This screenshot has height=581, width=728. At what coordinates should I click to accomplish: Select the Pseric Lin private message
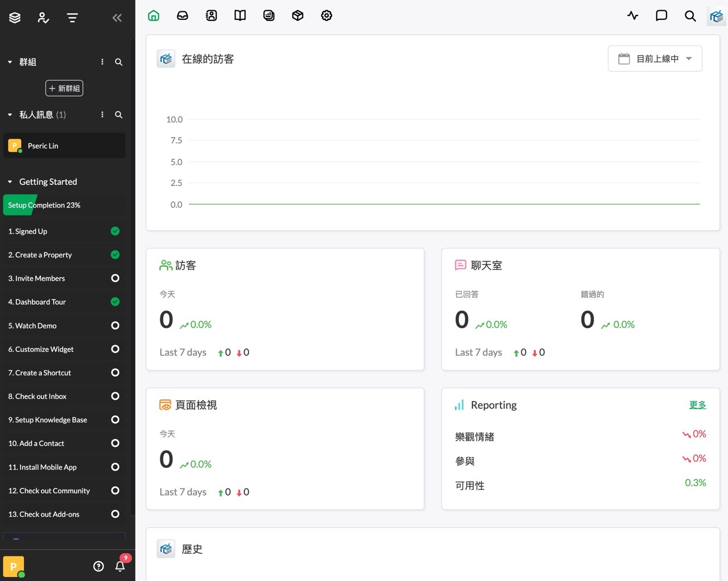[x=64, y=146]
